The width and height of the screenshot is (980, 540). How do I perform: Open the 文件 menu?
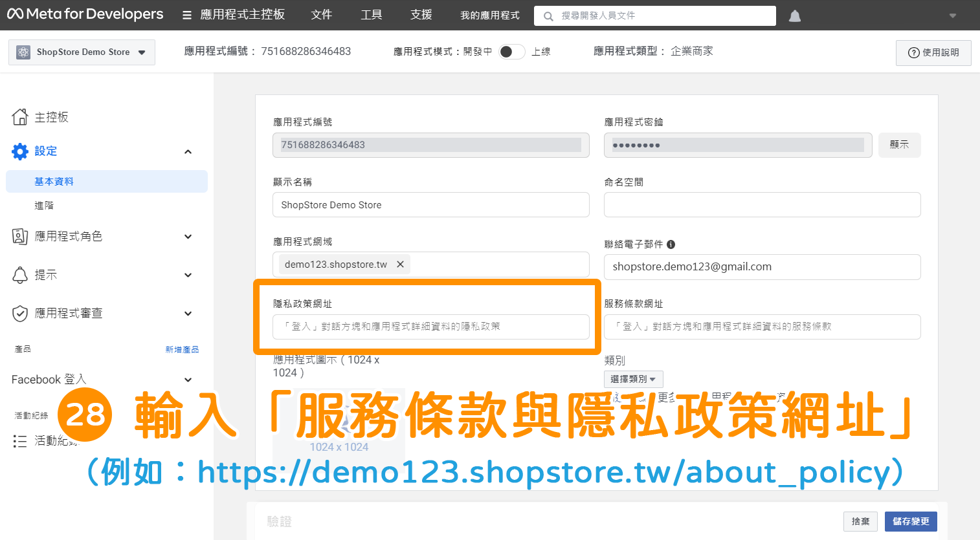point(321,15)
